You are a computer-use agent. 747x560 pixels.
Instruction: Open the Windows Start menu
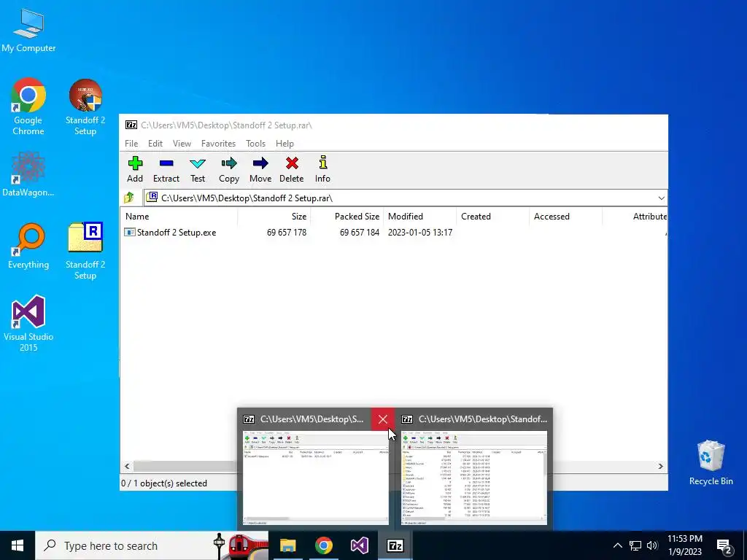[18, 545]
